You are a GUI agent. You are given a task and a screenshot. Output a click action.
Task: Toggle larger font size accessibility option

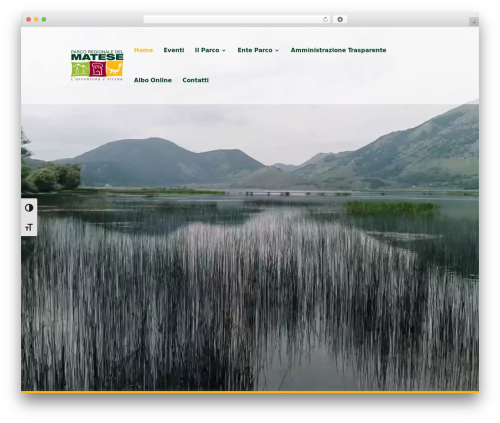29,227
